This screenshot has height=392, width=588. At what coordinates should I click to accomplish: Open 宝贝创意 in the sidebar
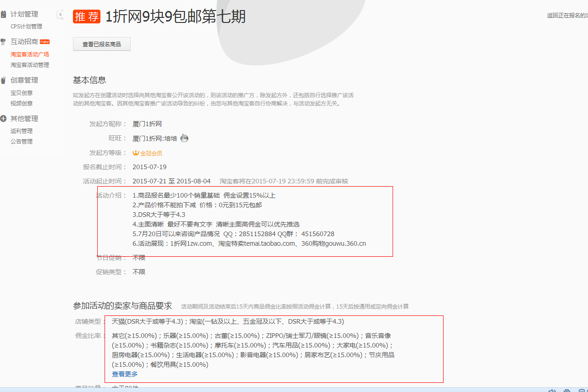22,93
